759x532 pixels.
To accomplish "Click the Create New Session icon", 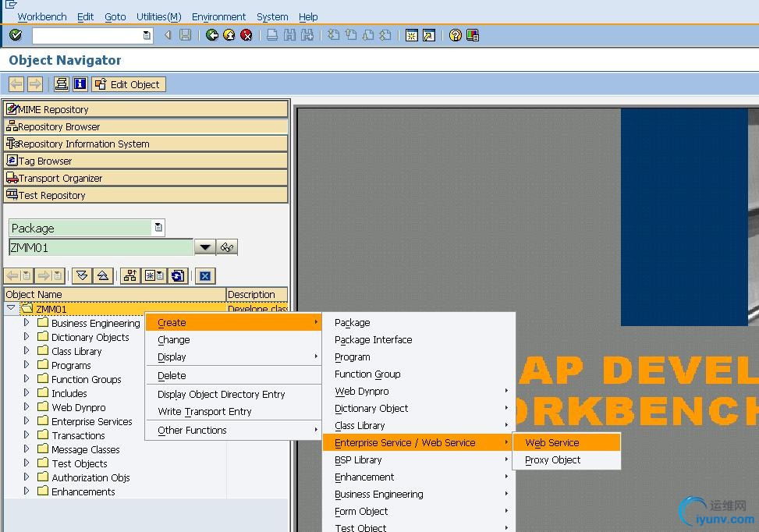I will [411, 35].
